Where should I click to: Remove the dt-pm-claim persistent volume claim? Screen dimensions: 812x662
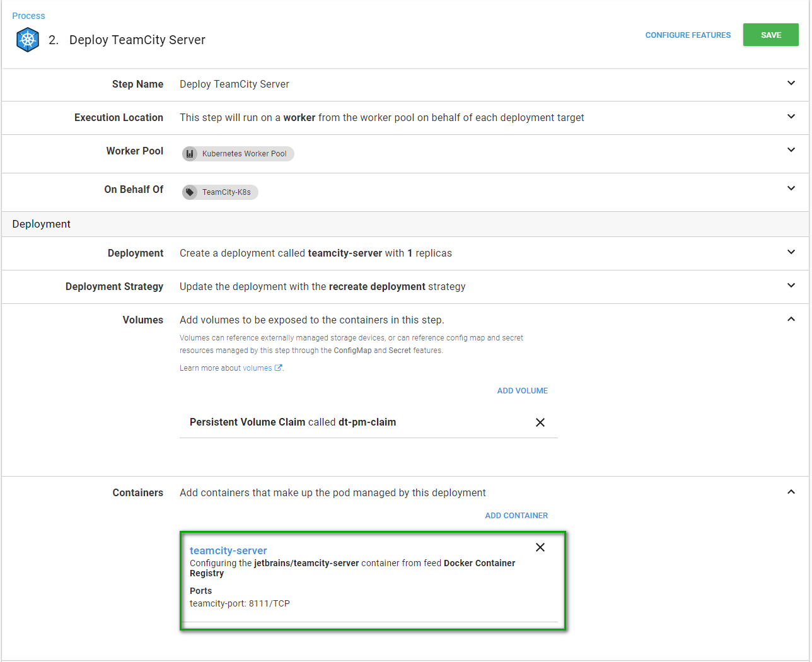tap(540, 422)
